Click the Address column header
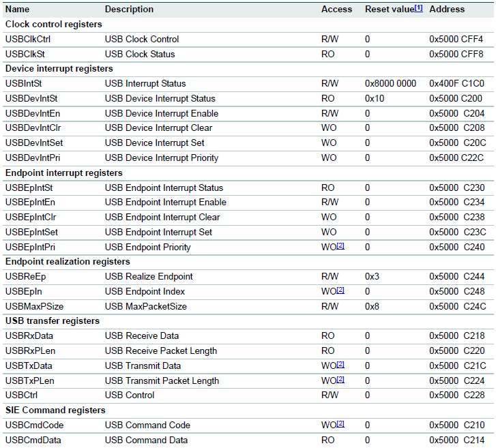The height and width of the screenshot is (448, 496). pos(447,10)
